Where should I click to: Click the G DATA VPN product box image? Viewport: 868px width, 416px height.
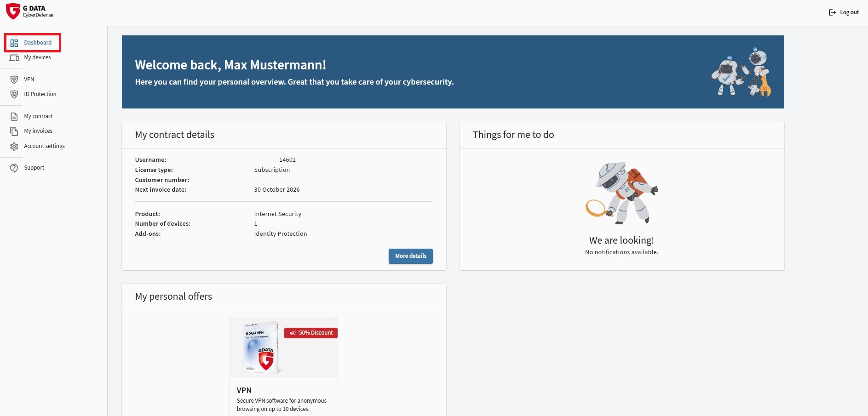click(261, 347)
